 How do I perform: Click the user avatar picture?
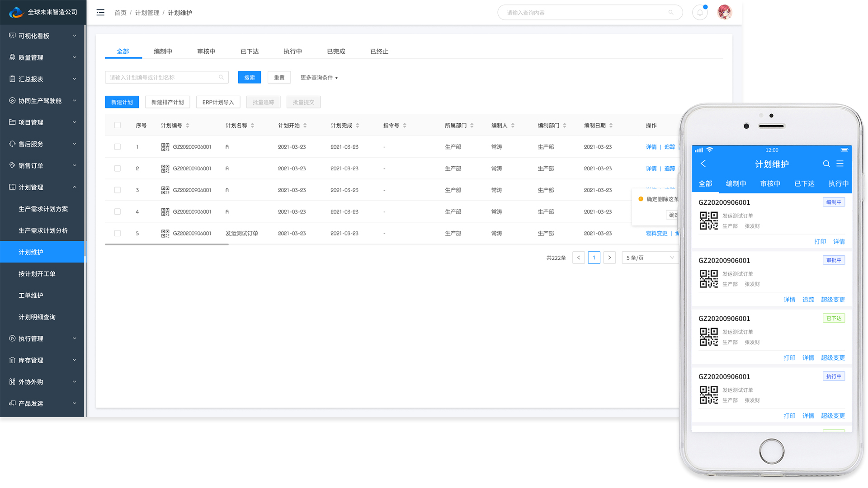725,12
